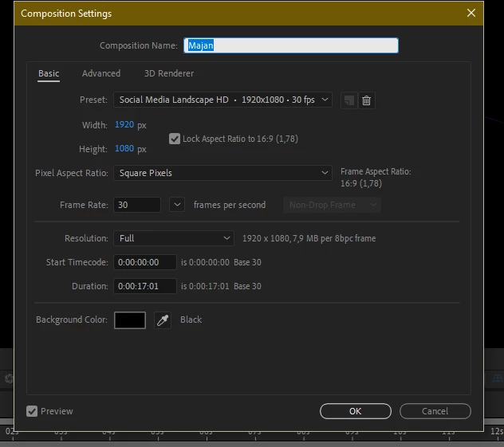Click the Cancel button
The image size is (504, 447).
(x=435, y=411)
